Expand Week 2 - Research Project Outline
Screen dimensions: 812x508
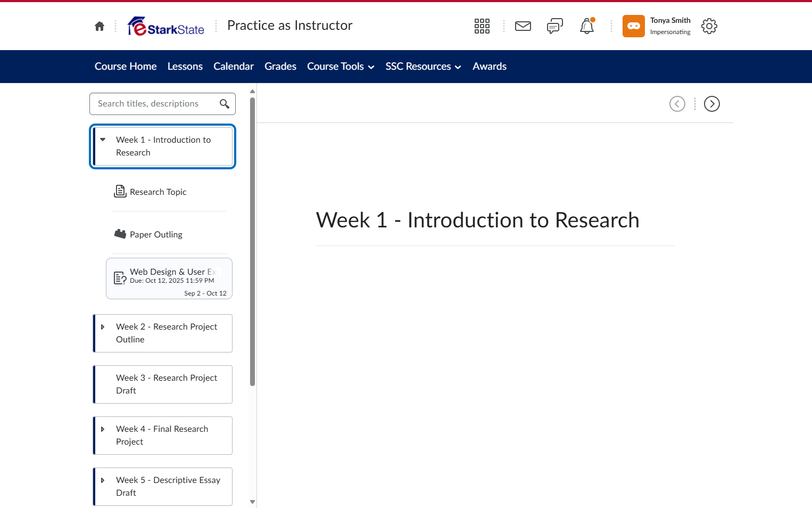(103, 327)
